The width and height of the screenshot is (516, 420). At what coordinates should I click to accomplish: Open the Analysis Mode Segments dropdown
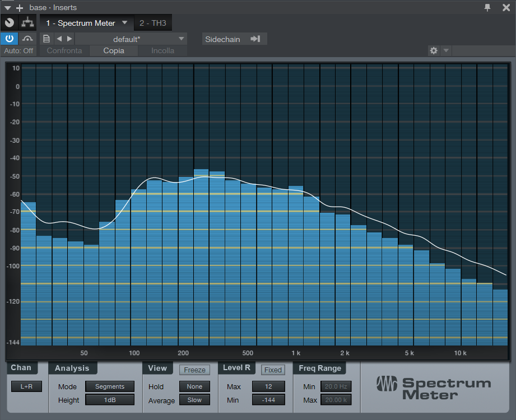[110, 386]
